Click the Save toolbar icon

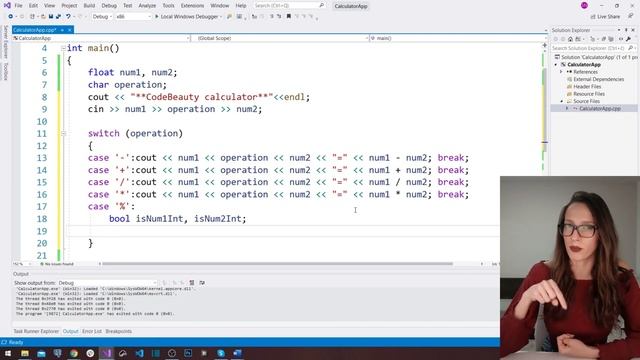coord(51,17)
